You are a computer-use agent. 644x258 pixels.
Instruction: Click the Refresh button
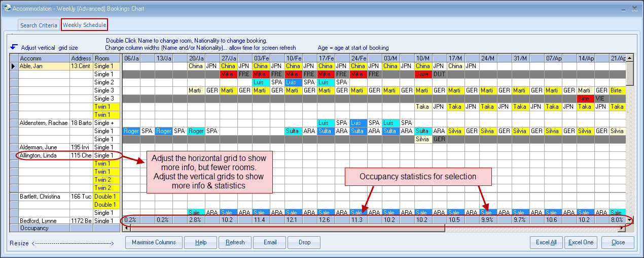click(x=235, y=242)
